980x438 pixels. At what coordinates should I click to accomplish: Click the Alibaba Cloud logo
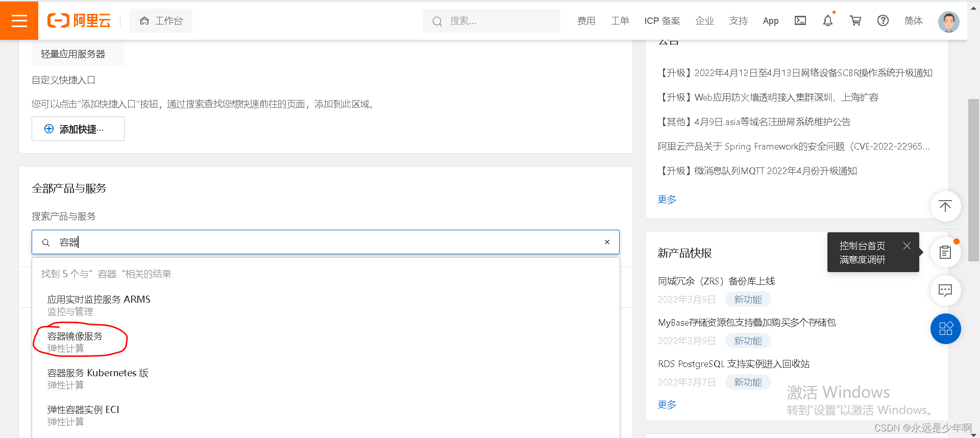click(79, 20)
